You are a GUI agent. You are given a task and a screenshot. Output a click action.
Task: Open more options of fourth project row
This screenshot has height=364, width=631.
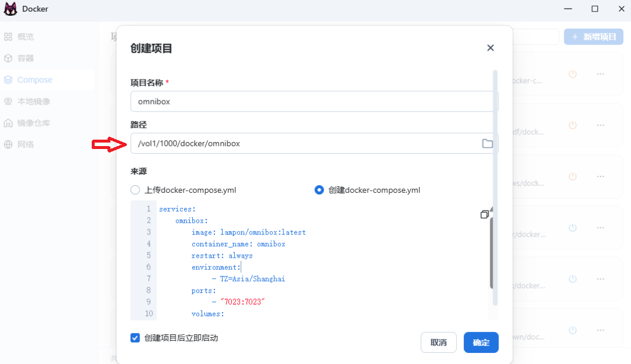pyautogui.click(x=601, y=228)
